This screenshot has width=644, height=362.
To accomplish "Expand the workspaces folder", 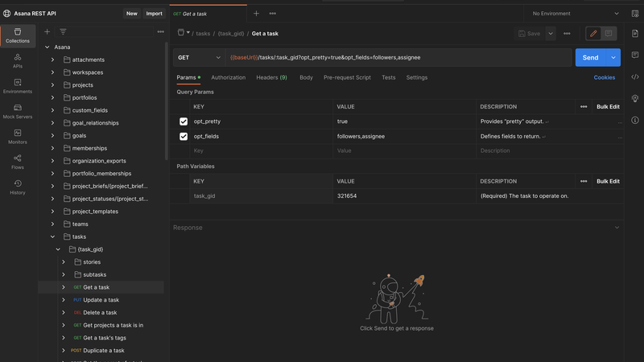I will pyautogui.click(x=52, y=72).
